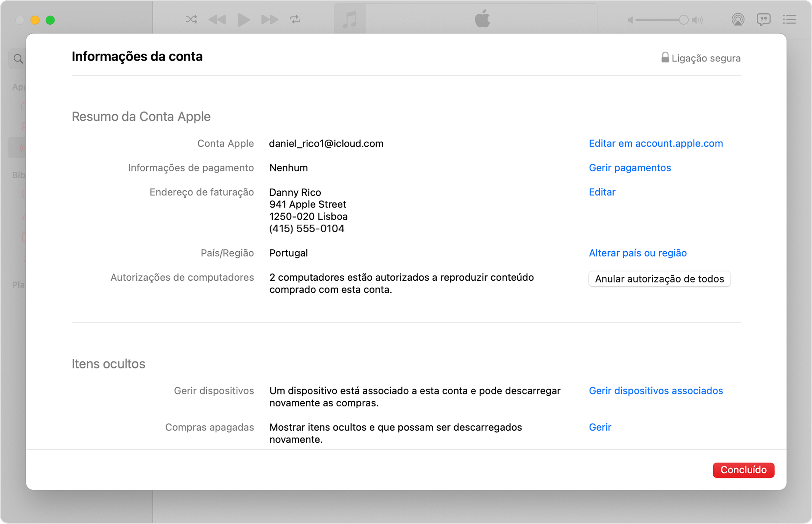Open Alterar país ou região link
Screen dimensions: 812x524
coord(638,253)
